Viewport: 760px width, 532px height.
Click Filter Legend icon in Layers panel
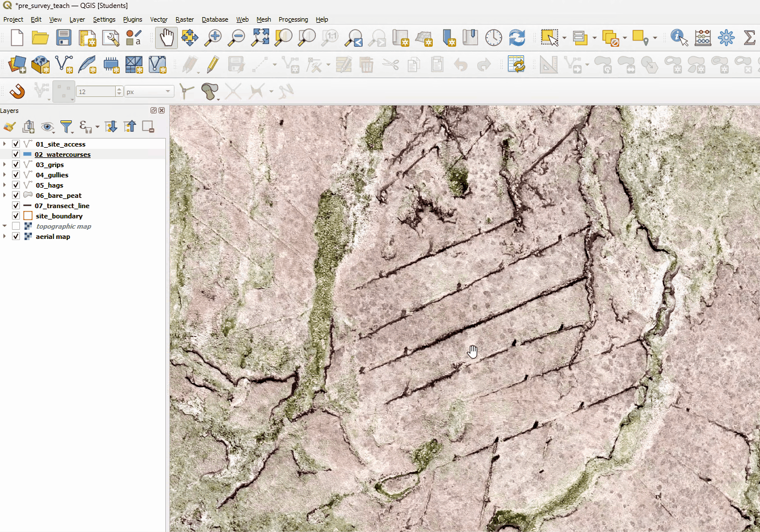coord(66,127)
